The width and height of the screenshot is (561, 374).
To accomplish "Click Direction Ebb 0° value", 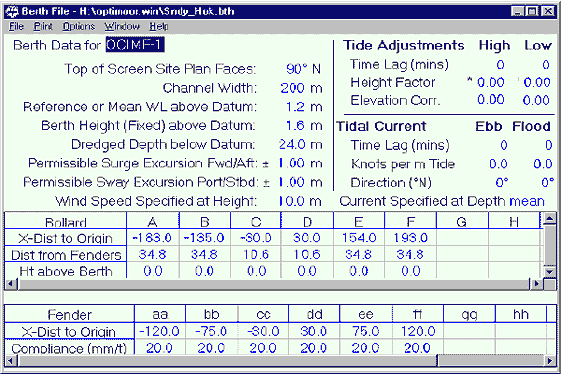I will [x=502, y=183].
